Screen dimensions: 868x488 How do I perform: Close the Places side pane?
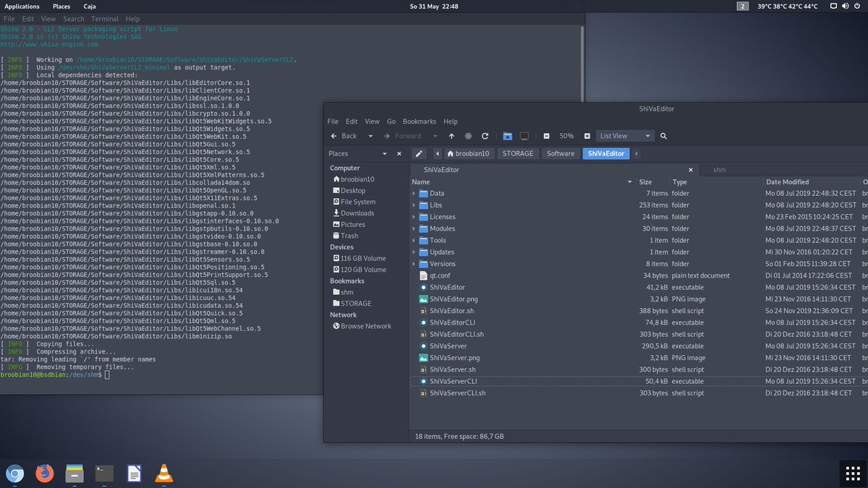(399, 153)
